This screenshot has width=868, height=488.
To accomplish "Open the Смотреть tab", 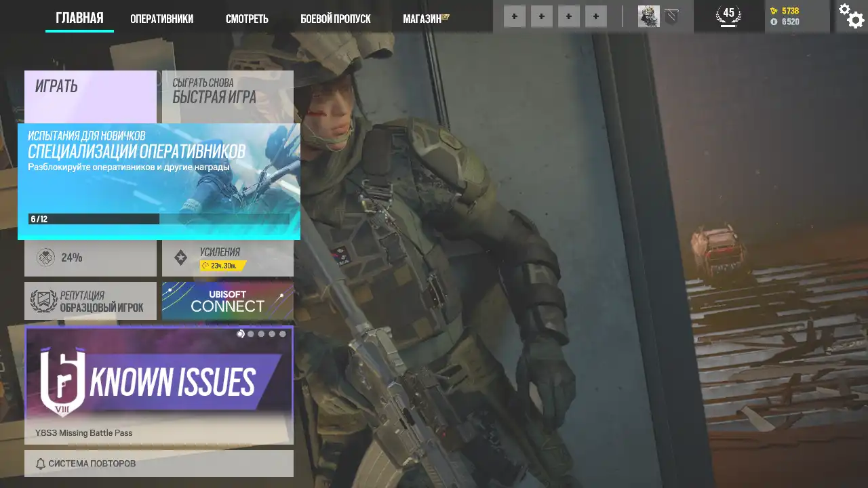I will [247, 19].
